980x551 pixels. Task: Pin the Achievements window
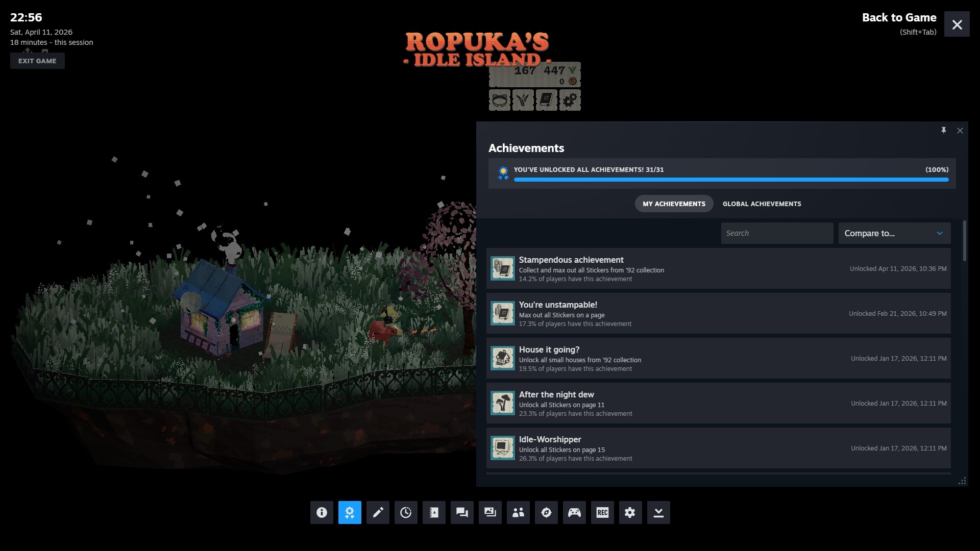coord(943,131)
